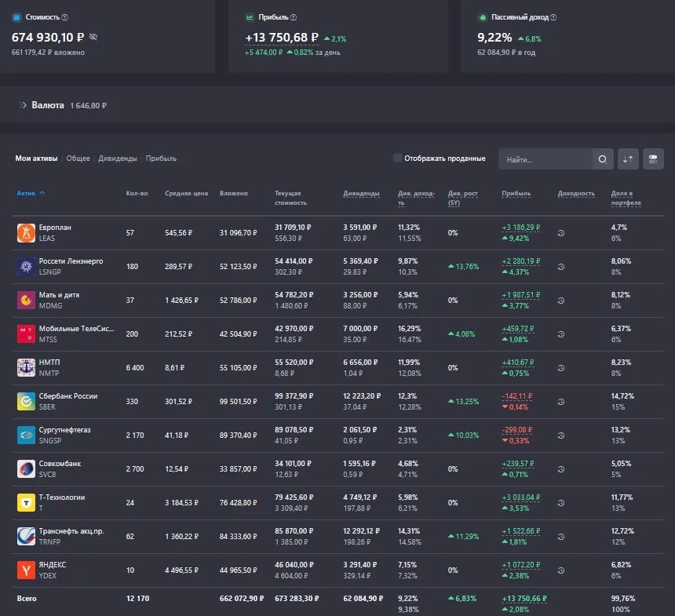This screenshot has height=616, width=675.
Task: Click the ЯНДЕКС YDEX logo icon
Action: click(26, 570)
